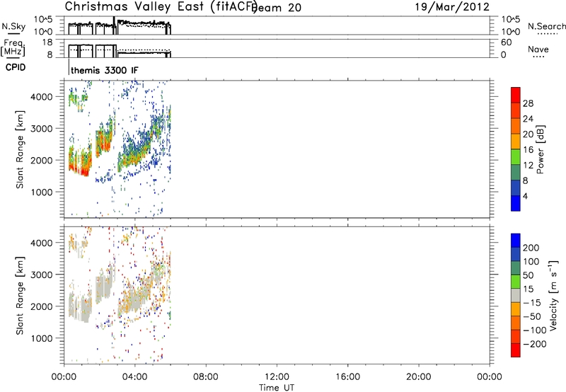This screenshot has width=566, height=392.
Task: Click the blue top of the velocity colorbar
Action: point(516,241)
